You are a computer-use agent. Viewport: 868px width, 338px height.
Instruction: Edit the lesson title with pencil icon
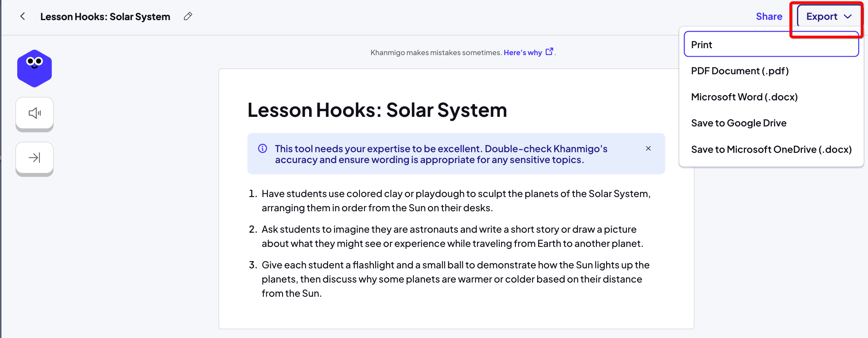(188, 16)
